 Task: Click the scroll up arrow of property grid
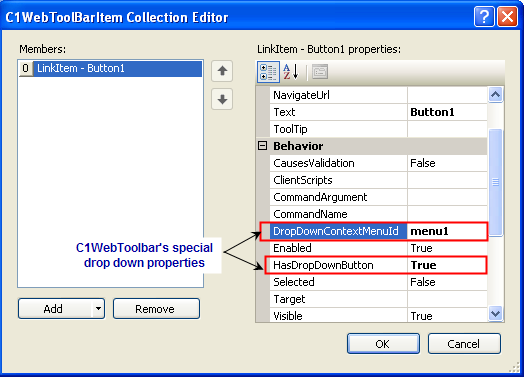click(495, 95)
